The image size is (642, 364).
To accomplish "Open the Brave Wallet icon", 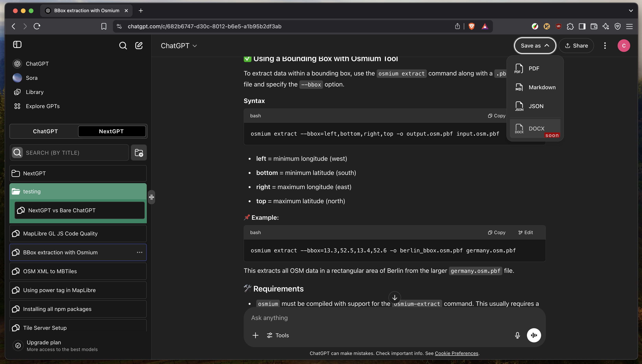I will click(x=594, y=26).
